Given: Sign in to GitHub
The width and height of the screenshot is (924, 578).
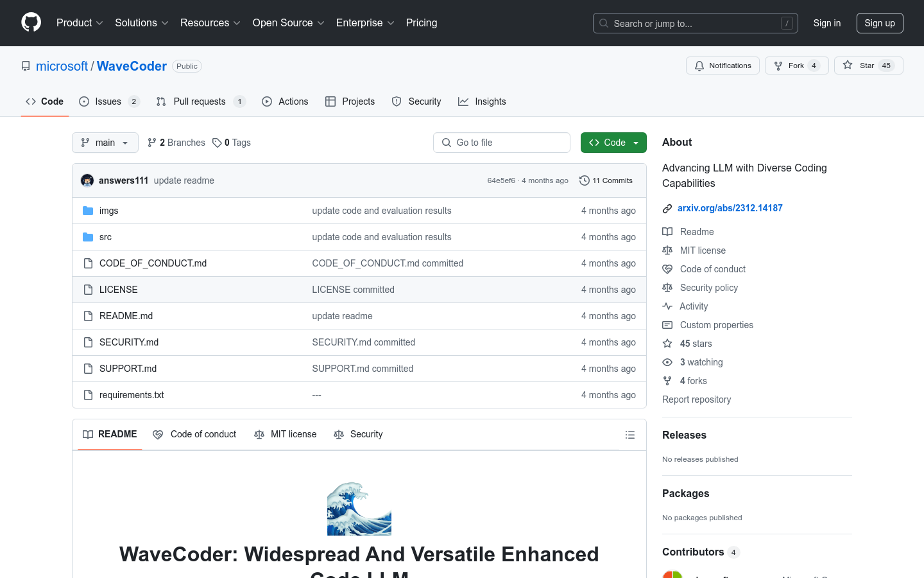Looking at the screenshot, I should [827, 23].
